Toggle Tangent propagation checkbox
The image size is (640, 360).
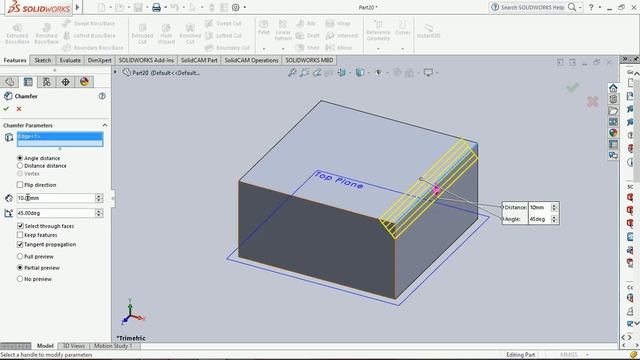click(x=20, y=244)
